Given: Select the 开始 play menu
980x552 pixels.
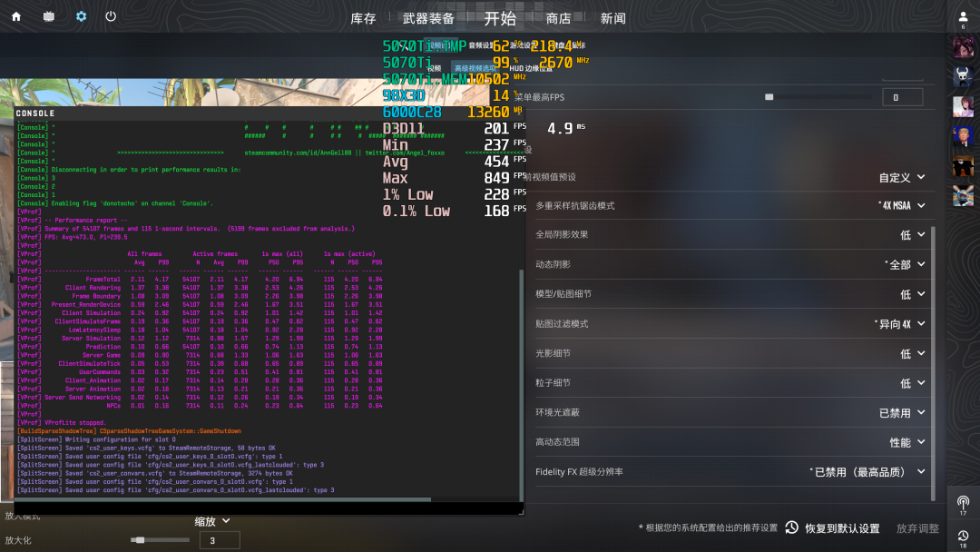Looking at the screenshot, I should point(500,19).
